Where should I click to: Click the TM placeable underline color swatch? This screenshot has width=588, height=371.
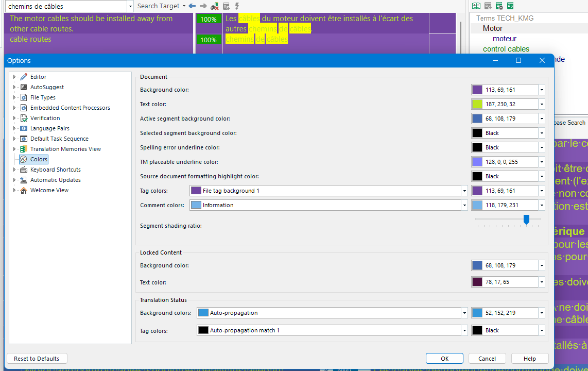[477, 162]
